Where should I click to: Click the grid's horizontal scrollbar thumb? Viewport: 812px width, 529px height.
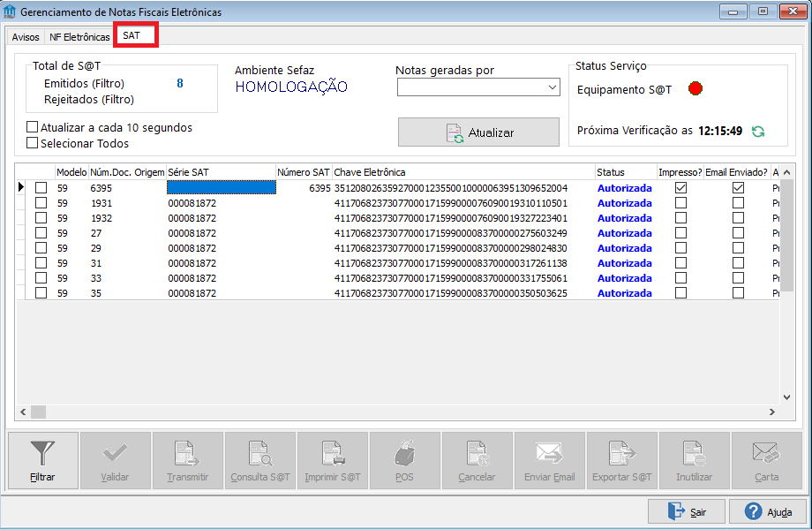38,412
